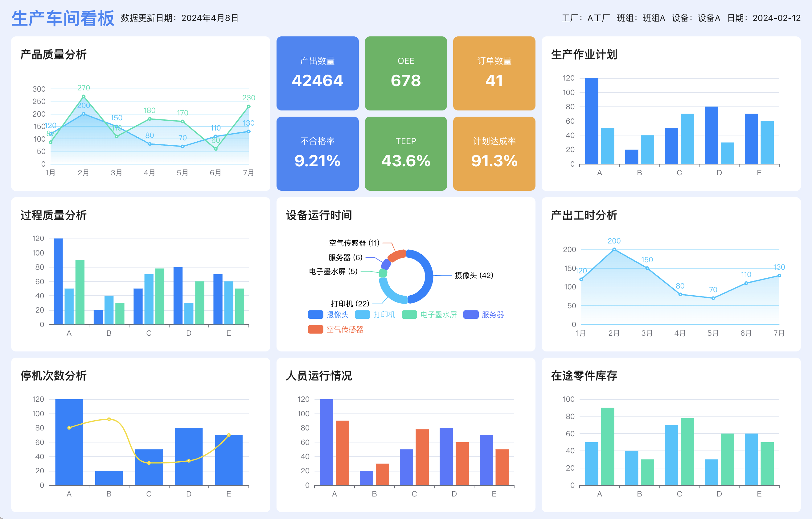Click the 270 data point in 产品质量分析
Image resolution: width=812 pixels, height=519 pixels.
(x=84, y=97)
